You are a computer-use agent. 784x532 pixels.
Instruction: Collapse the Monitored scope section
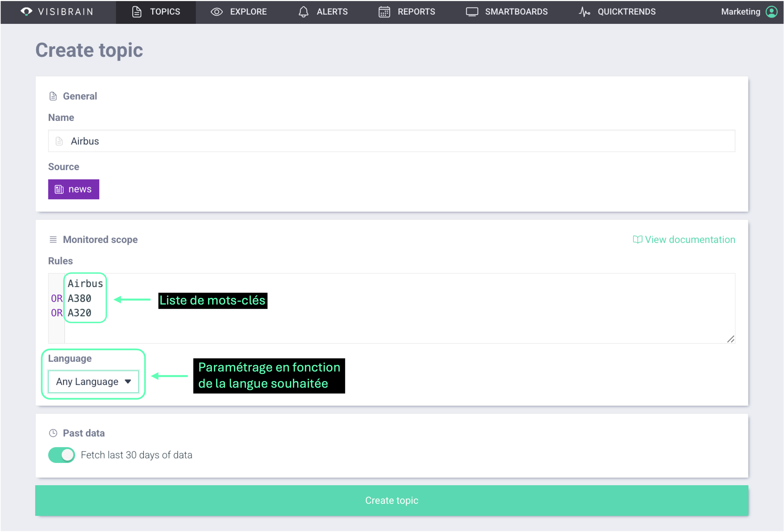pos(53,239)
